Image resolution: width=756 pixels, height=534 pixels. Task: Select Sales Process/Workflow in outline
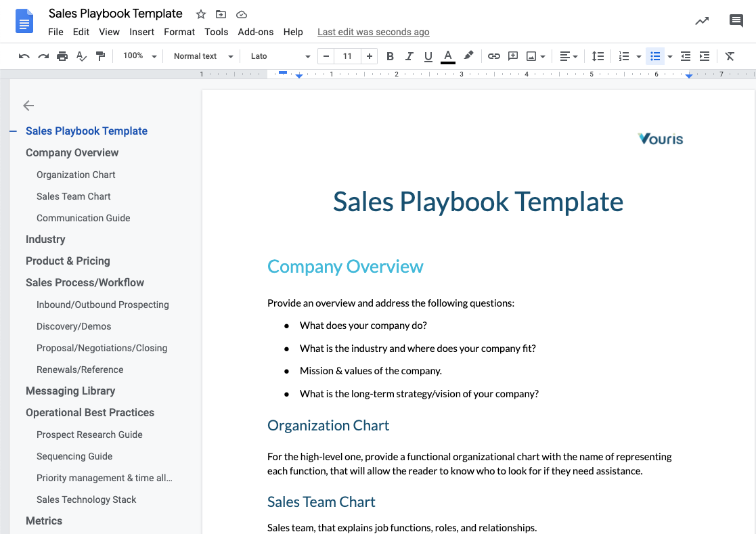click(85, 282)
